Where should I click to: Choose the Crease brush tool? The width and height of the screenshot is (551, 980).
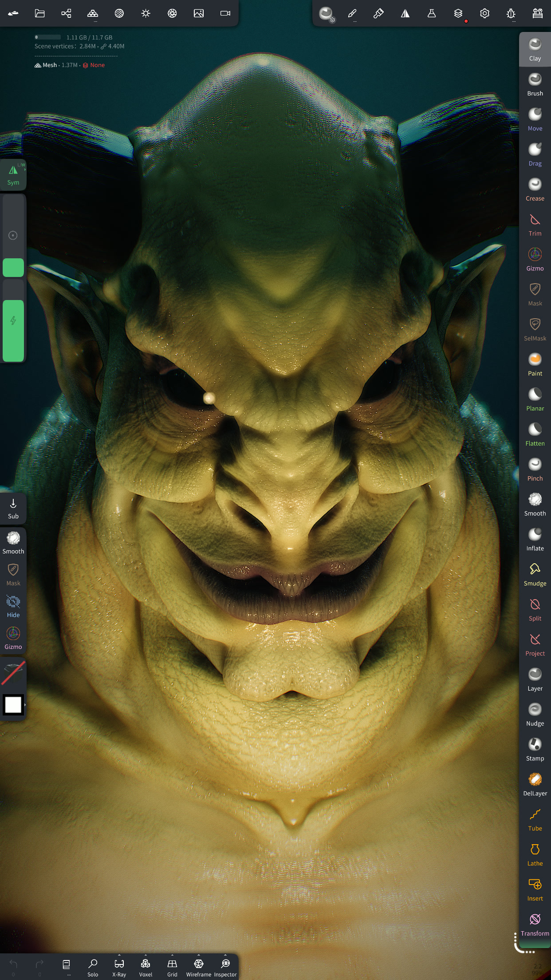click(x=535, y=190)
